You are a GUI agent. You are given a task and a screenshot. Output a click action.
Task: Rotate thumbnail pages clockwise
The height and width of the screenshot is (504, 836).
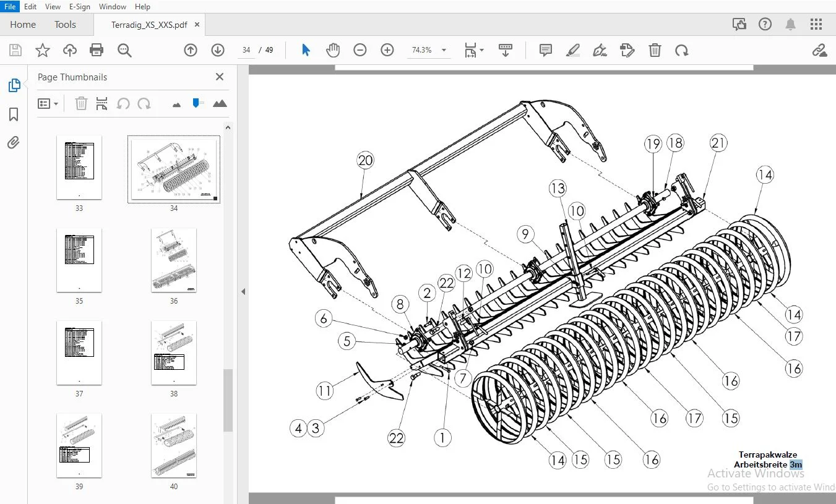[144, 103]
